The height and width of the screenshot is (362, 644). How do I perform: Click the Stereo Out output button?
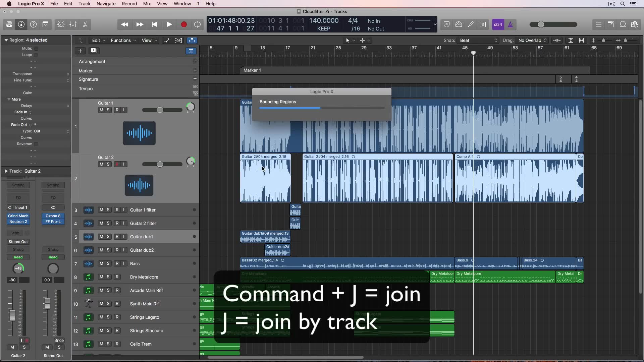click(x=18, y=242)
